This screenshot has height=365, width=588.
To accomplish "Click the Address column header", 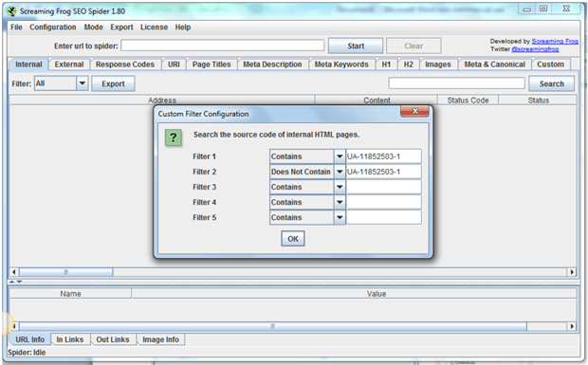I will click(162, 100).
